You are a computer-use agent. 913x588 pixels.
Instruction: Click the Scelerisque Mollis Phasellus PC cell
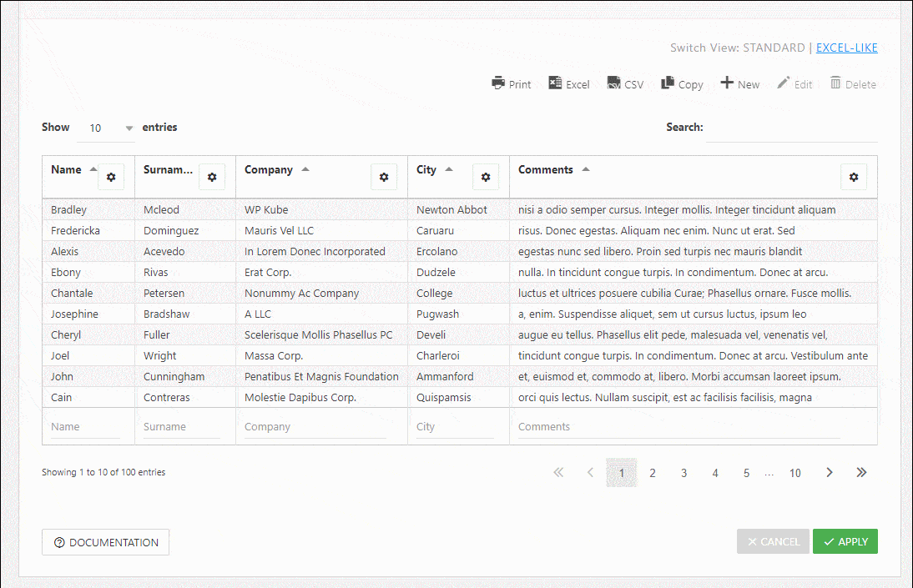(321, 335)
